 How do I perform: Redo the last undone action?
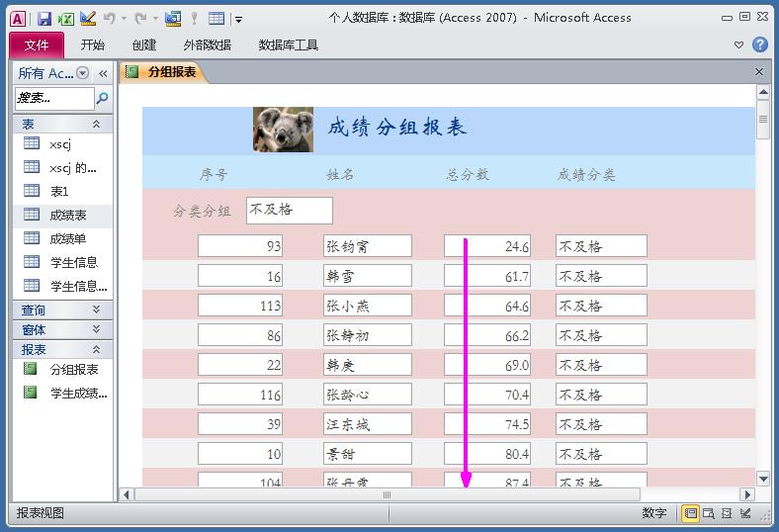pos(140,19)
